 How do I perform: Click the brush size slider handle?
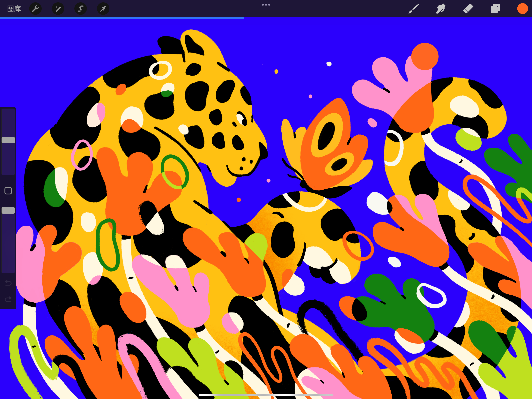point(8,140)
